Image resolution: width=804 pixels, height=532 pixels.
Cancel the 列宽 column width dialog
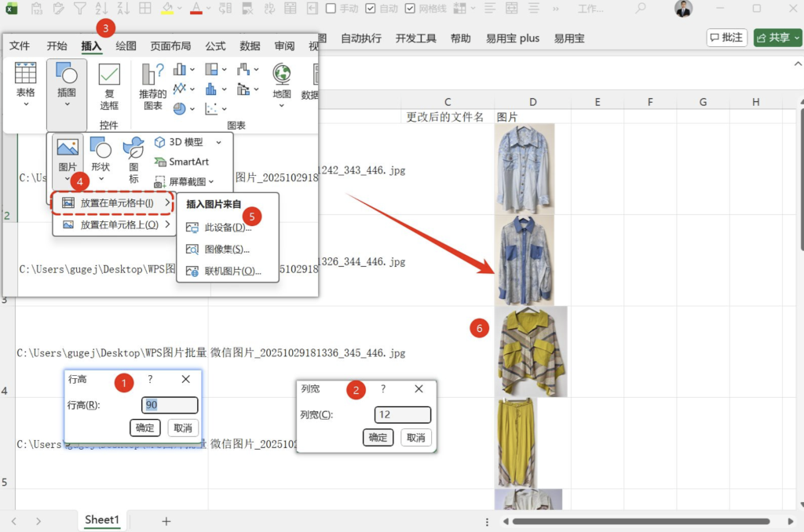coord(416,438)
